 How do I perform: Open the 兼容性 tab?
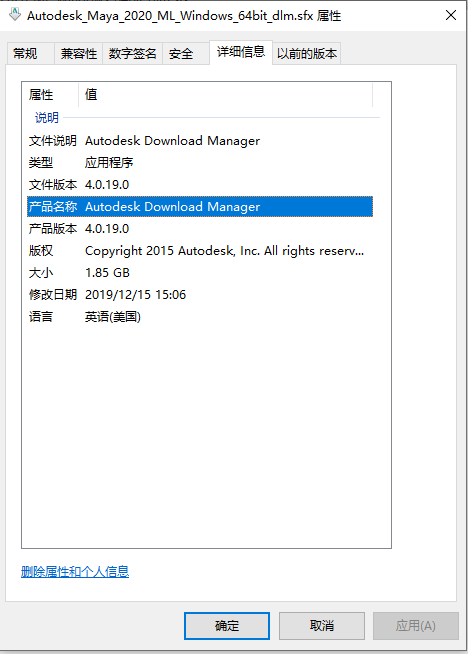[x=78, y=53]
